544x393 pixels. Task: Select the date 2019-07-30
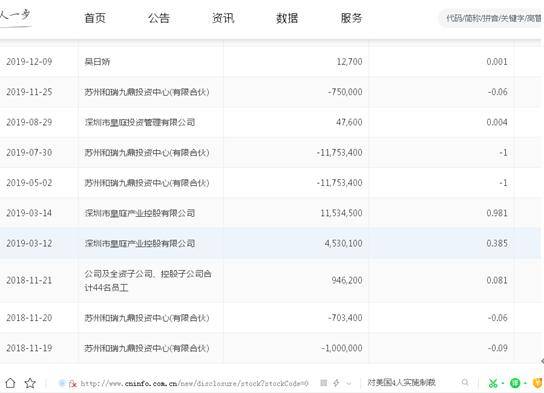coord(29,152)
